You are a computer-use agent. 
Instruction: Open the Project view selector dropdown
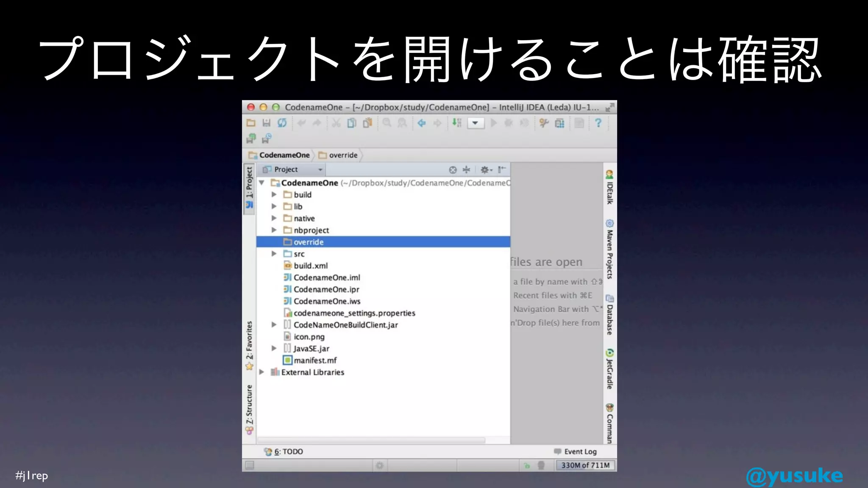pos(292,169)
